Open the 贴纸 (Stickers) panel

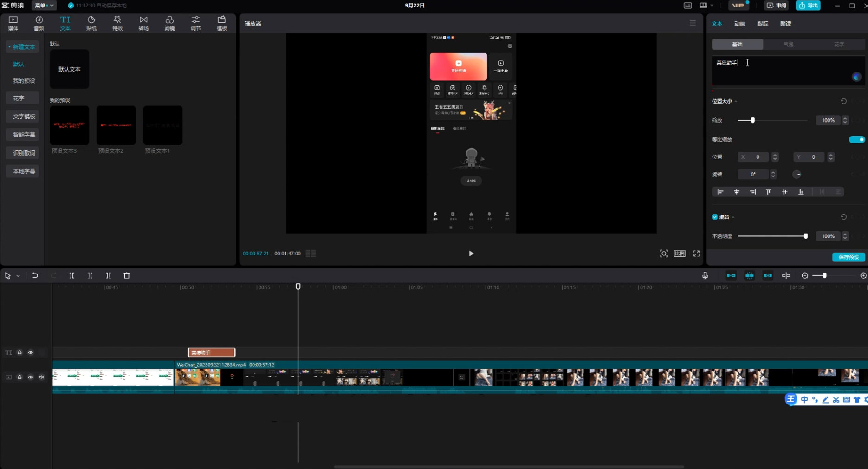[x=91, y=23]
